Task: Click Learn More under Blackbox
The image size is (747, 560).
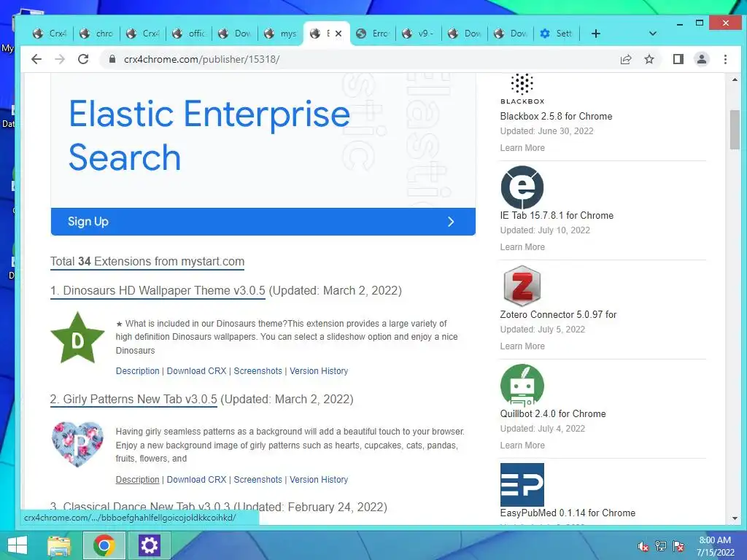Action: [x=522, y=147]
